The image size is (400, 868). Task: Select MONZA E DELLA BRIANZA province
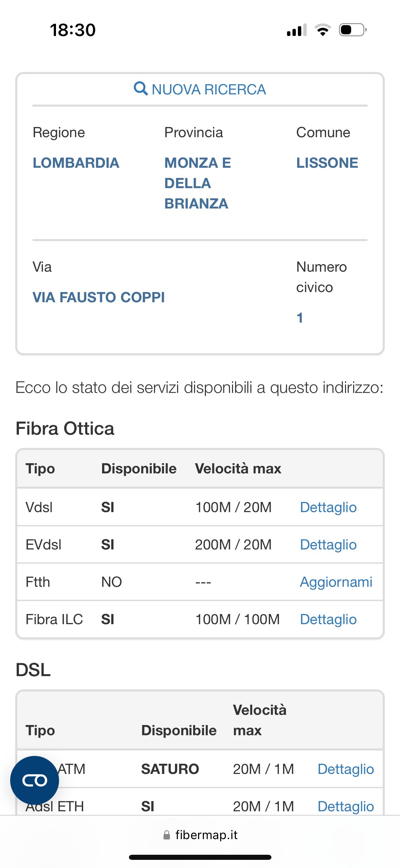197,183
